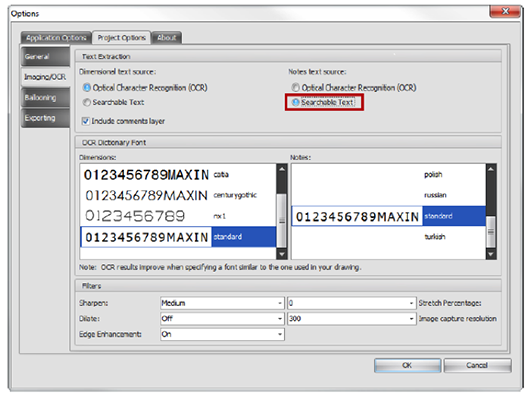Select russian in Notes list
Viewport: 530px width, 396px height.
[389, 195]
